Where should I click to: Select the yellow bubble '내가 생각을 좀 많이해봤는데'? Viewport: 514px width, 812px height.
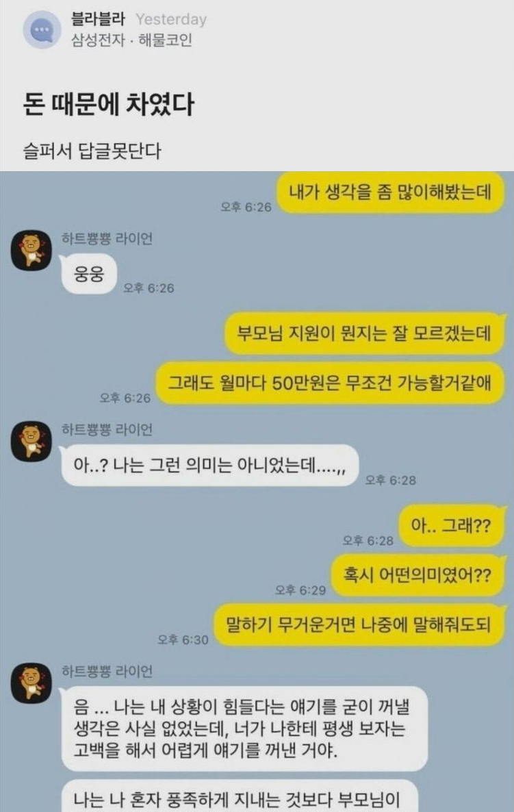[x=389, y=192]
